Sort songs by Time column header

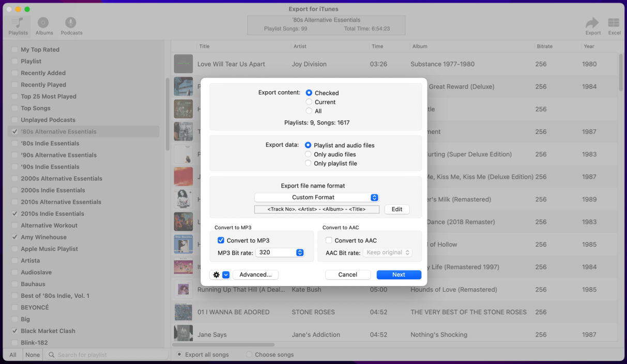click(377, 46)
